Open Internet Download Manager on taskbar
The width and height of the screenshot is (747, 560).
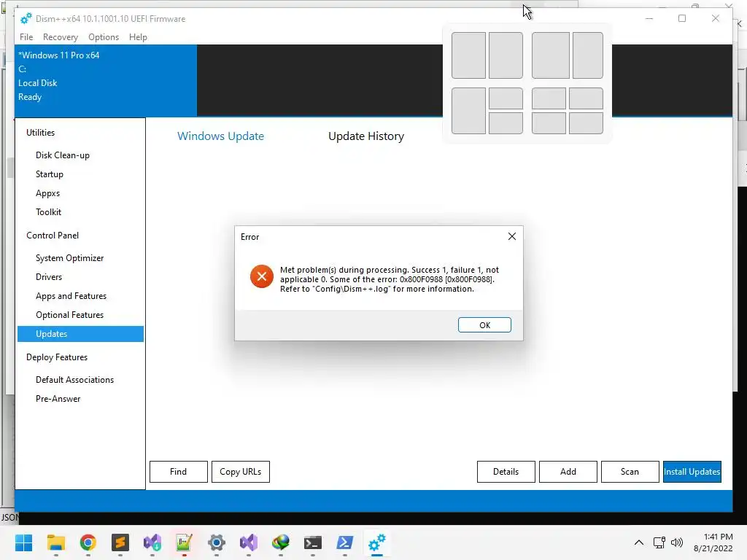click(281, 542)
